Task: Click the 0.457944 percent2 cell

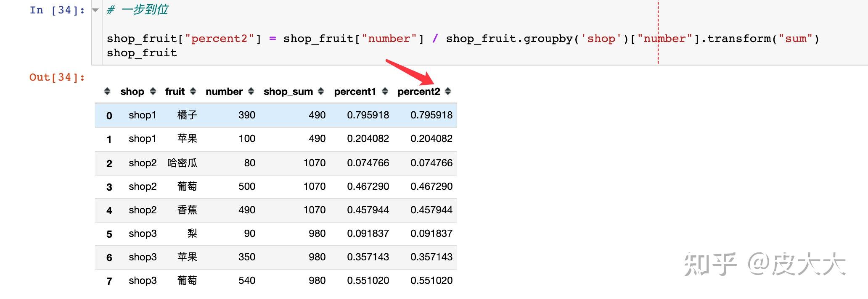Action: tap(431, 210)
